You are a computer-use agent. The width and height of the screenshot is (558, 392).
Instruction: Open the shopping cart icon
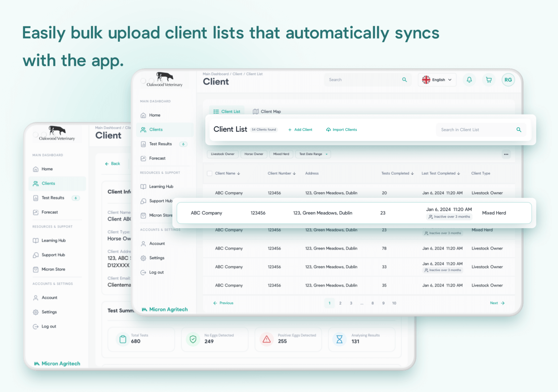coord(489,80)
